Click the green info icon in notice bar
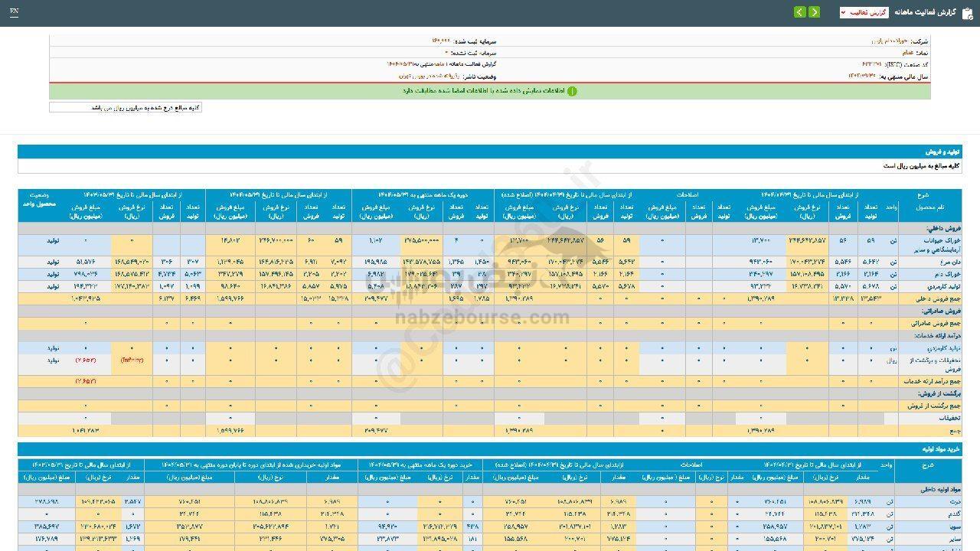980x551 pixels. coord(572,91)
